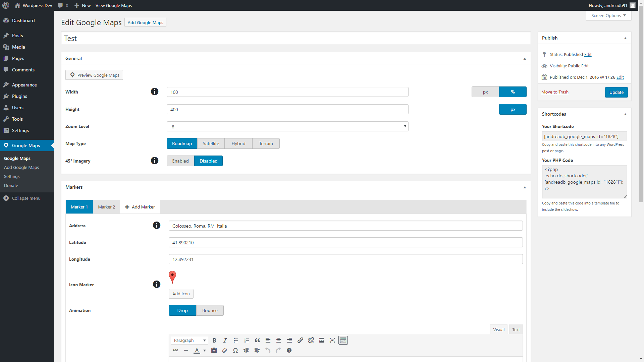Show info tooltip for Width
The width and height of the screenshot is (644, 362).
[155, 92]
